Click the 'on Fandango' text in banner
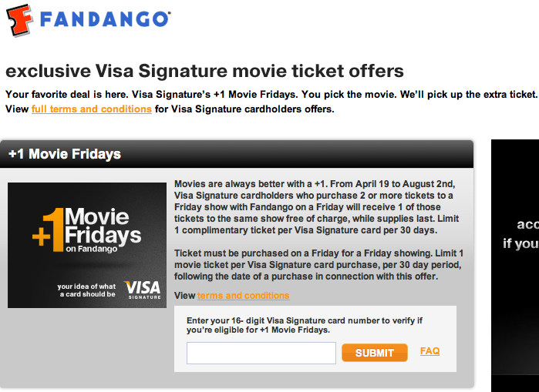The width and height of the screenshot is (539, 392). click(x=92, y=249)
